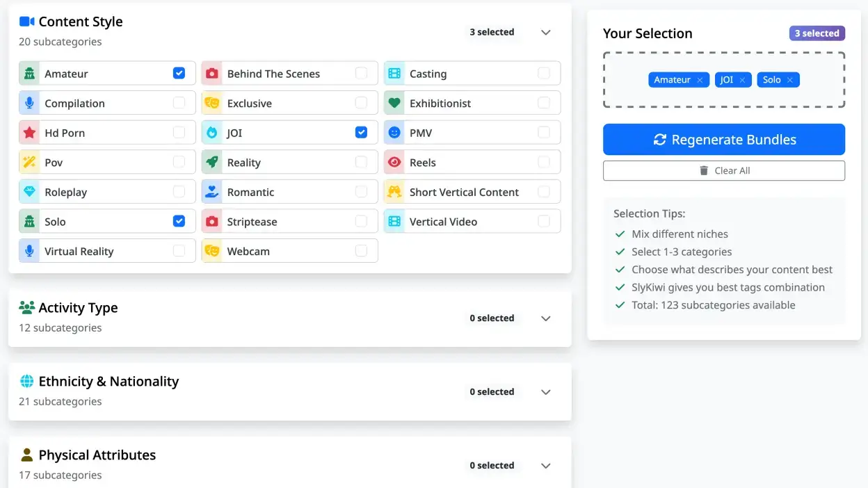The width and height of the screenshot is (868, 488).
Task: Click the '21 subcategories' text
Action: pos(61,401)
